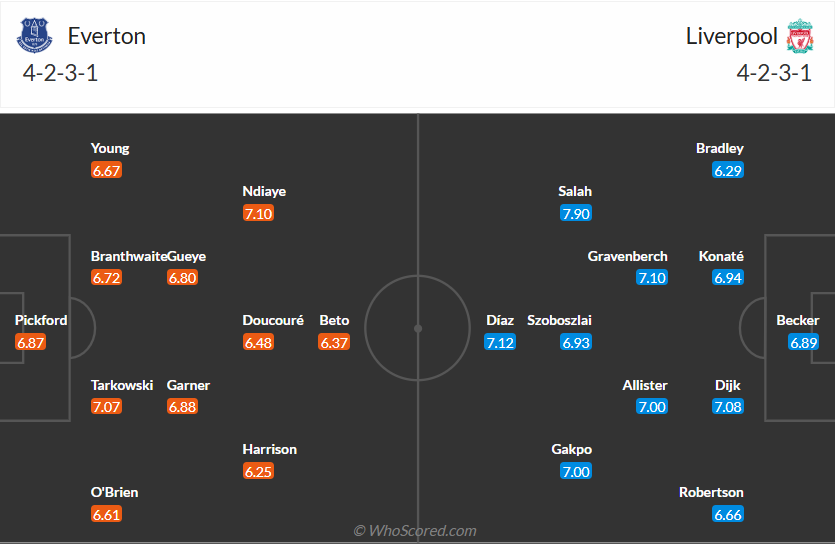Select Salah's 7.90 rating badge

[576, 213]
